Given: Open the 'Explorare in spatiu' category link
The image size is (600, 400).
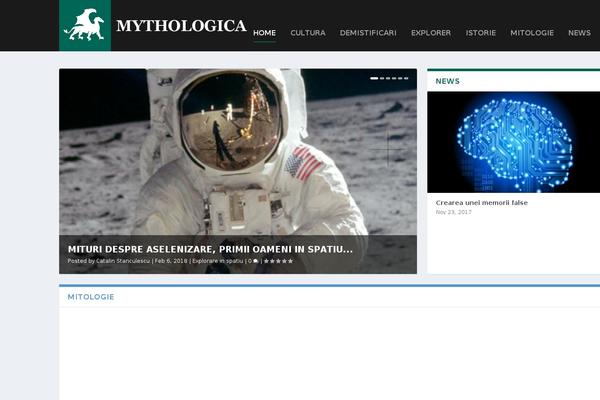Looking at the screenshot, I should tap(217, 261).
